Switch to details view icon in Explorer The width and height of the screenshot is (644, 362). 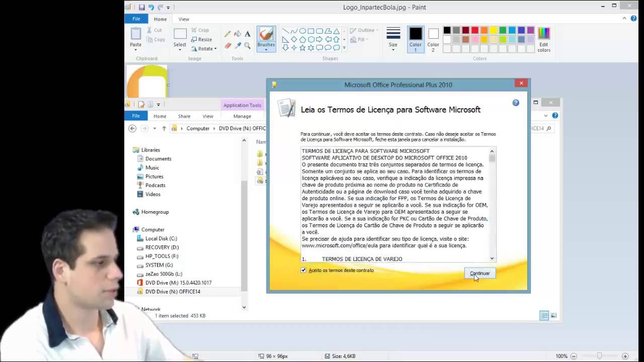click(544, 316)
